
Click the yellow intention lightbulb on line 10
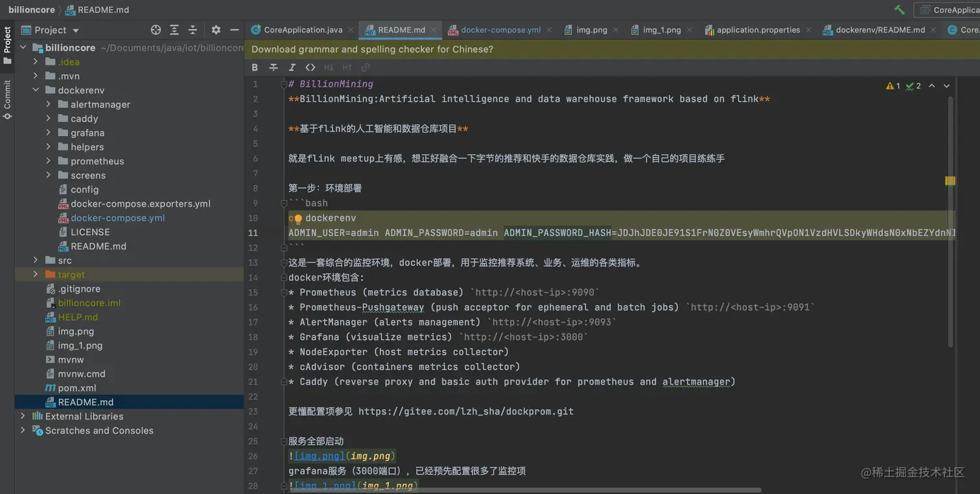pos(298,218)
